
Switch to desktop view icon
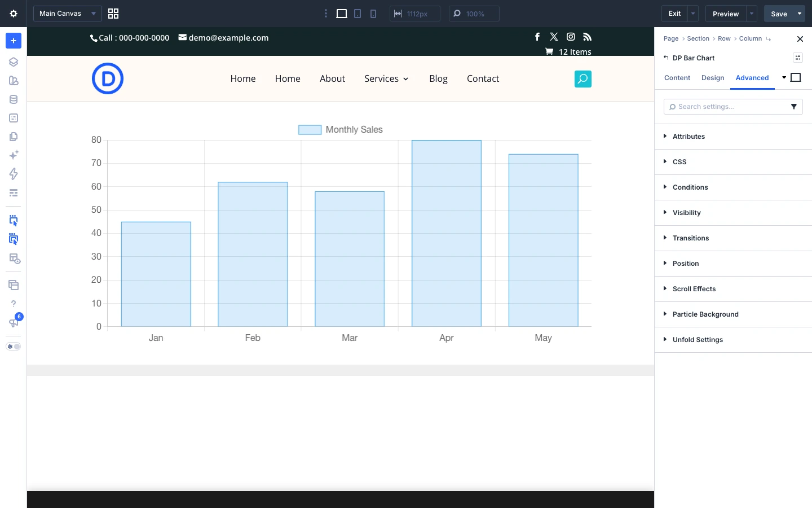(342, 14)
